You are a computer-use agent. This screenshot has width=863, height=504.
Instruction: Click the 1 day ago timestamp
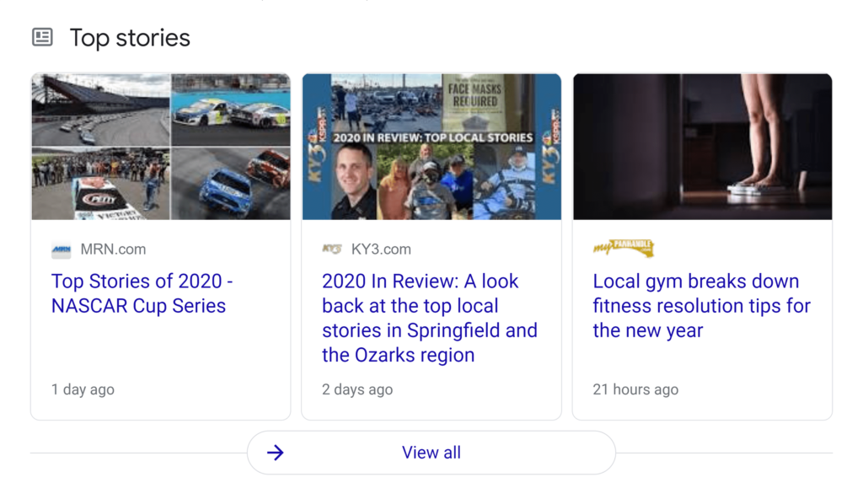83,389
